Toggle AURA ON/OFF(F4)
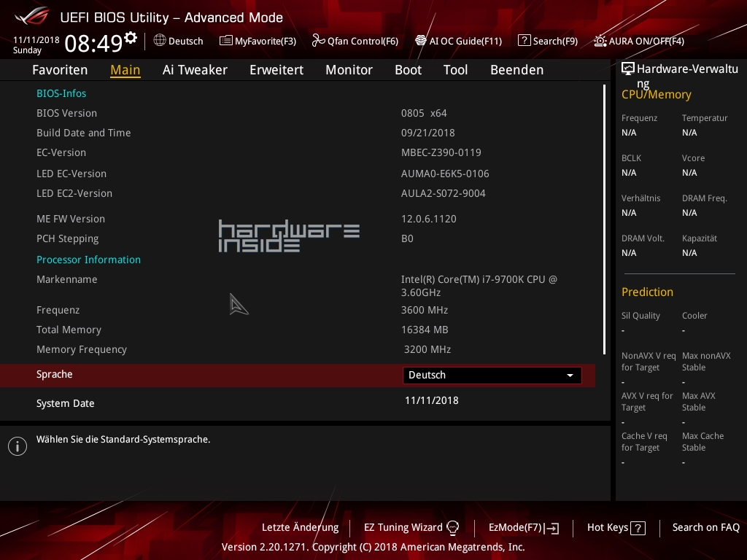Image resolution: width=747 pixels, height=560 pixels. [x=639, y=41]
